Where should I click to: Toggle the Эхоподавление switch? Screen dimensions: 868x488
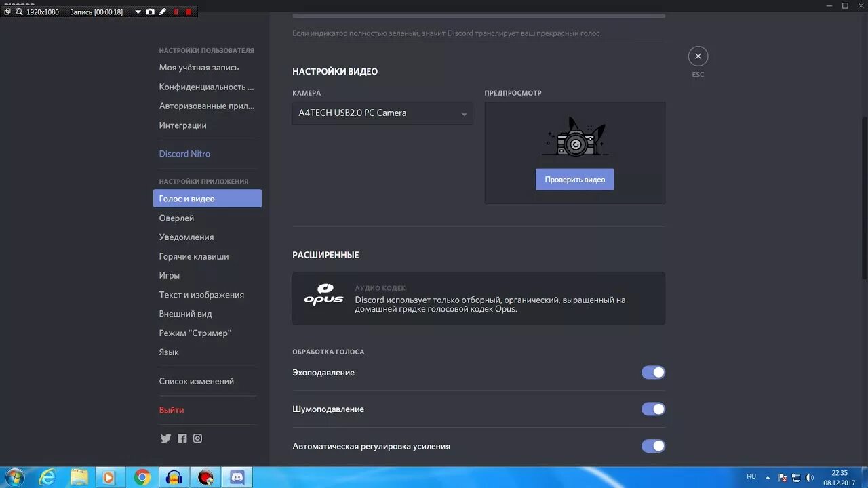click(653, 372)
